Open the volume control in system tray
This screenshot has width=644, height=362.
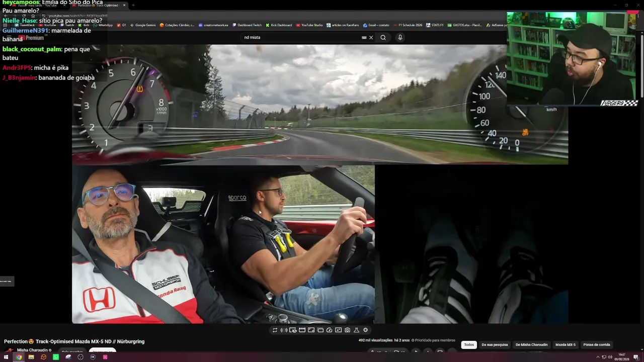[x=610, y=357]
